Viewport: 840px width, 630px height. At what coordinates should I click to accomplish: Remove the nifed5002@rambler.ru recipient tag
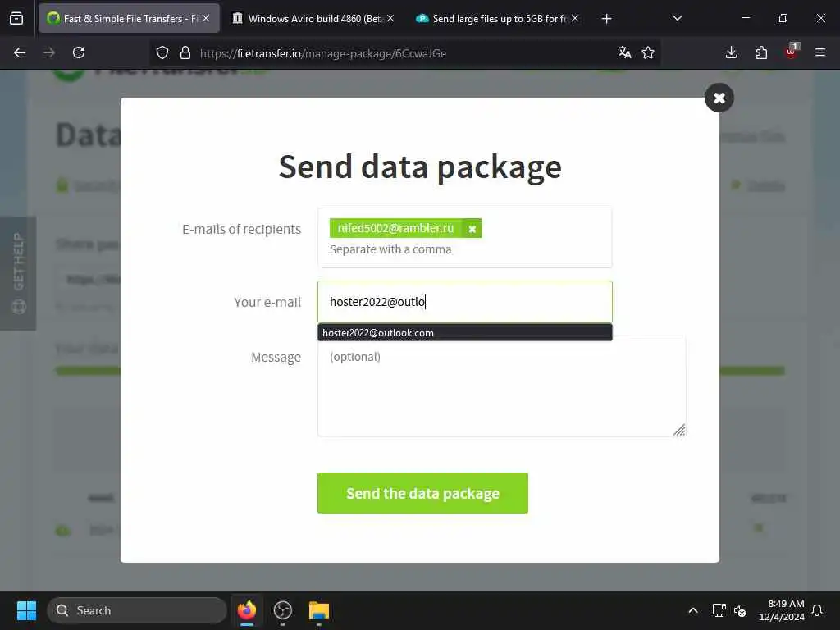[472, 229]
